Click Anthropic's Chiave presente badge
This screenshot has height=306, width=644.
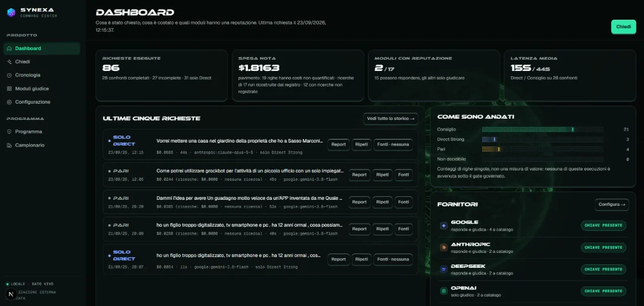tap(603, 248)
